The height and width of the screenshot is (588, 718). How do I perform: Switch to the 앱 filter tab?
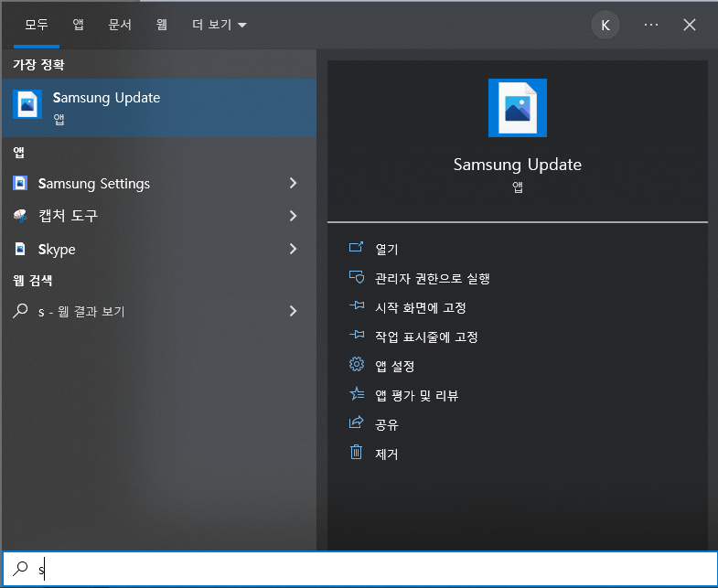click(x=79, y=25)
